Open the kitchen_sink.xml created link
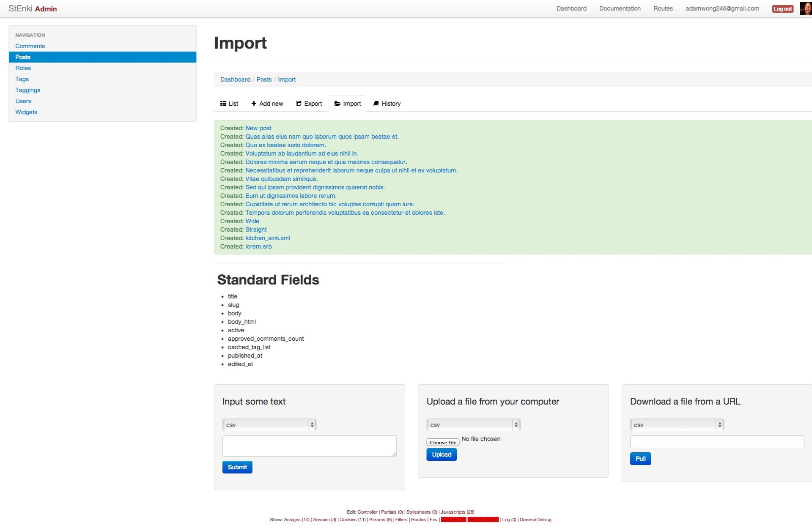This screenshot has width=812, height=528. (x=268, y=238)
